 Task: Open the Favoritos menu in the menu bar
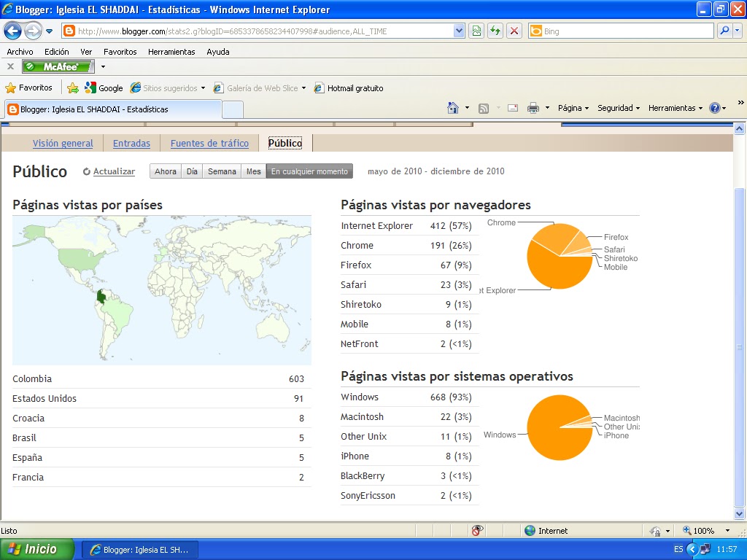[120, 52]
